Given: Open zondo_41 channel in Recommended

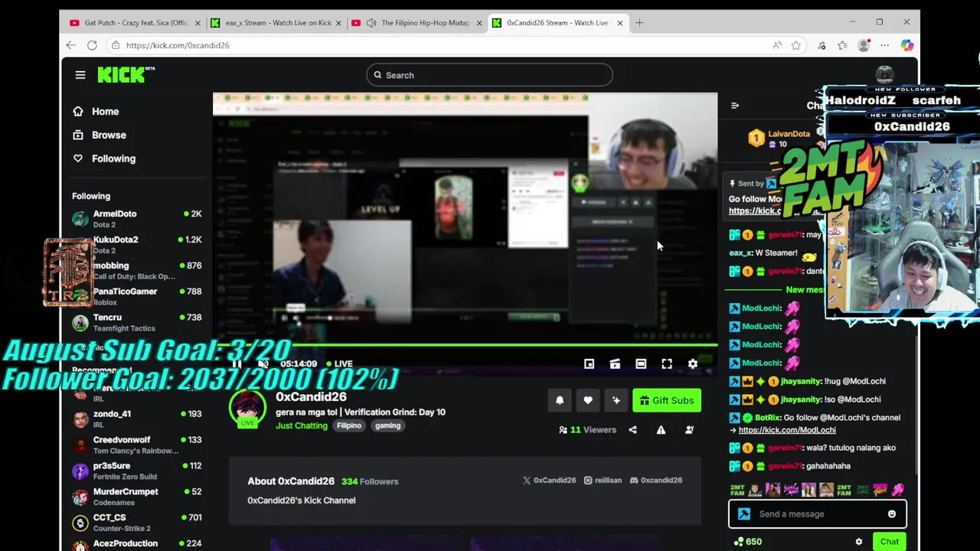Looking at the screenshot, I should (137, 419).
